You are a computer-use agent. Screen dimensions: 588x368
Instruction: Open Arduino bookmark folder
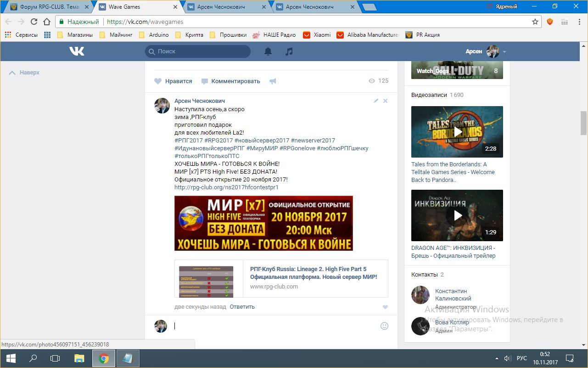154,35
